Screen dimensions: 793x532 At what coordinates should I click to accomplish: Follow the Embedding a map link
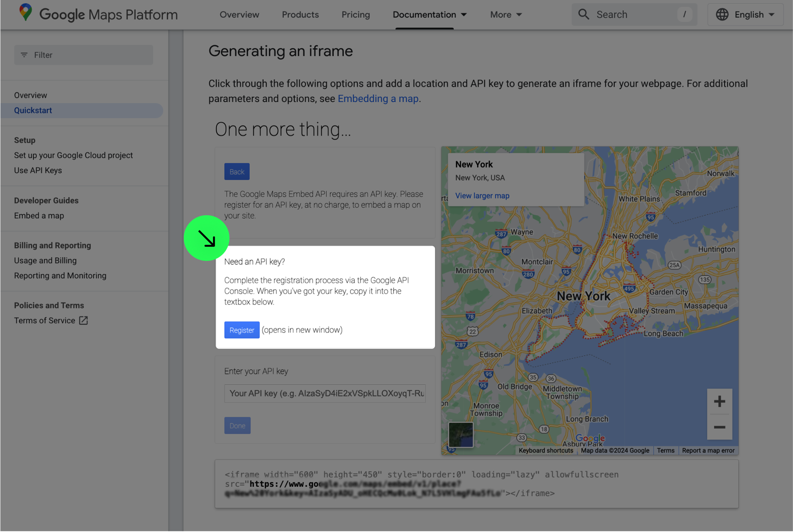378,98
